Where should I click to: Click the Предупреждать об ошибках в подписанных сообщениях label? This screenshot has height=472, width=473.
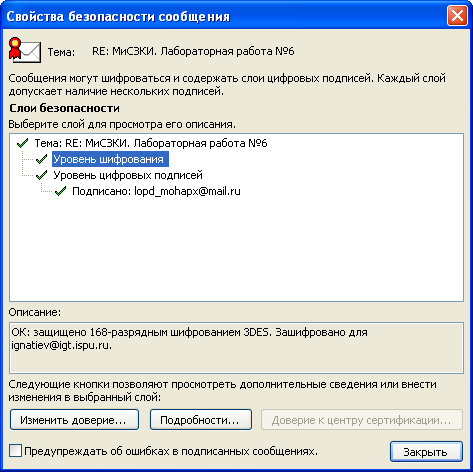171,451
